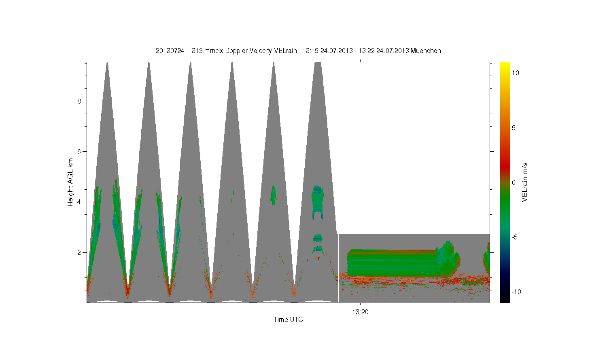Screen dimensions: 607x364
Task: Click the y-axis tick label 2
Action: point(80,252)
